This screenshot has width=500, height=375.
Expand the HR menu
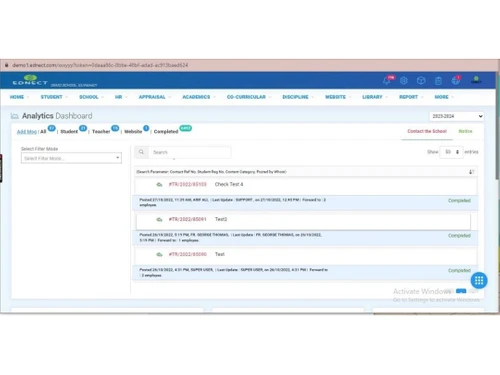tap(121, 97)
